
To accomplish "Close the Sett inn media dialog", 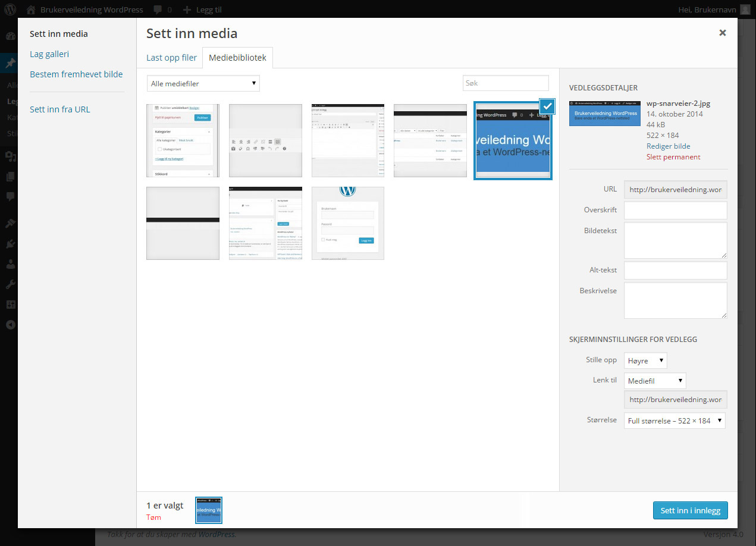I will [x=722, y=33].
